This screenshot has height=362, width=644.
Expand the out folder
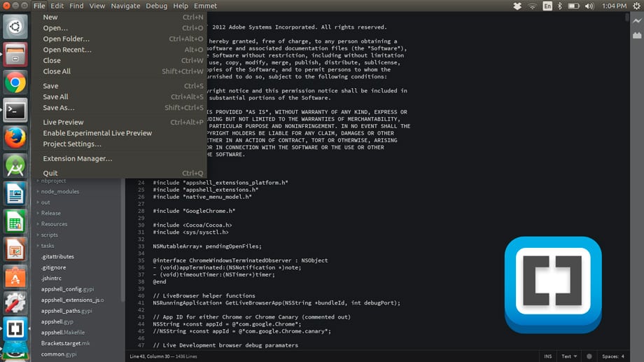45,202
